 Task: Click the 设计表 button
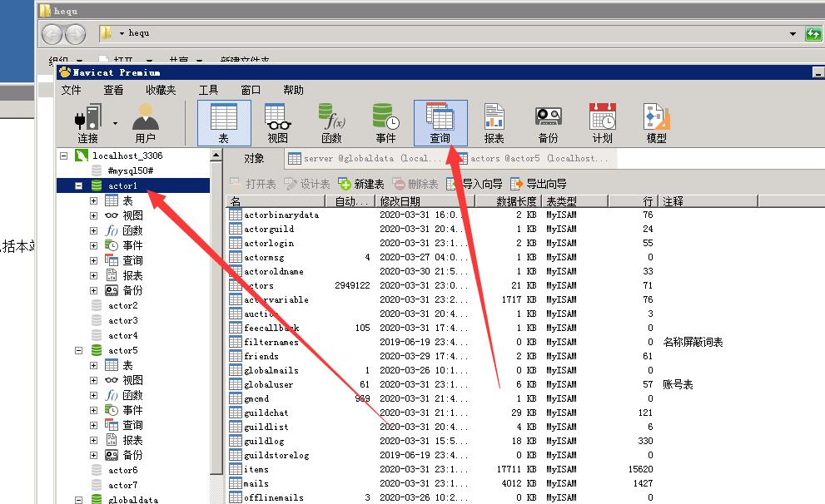tap(307, 184)
